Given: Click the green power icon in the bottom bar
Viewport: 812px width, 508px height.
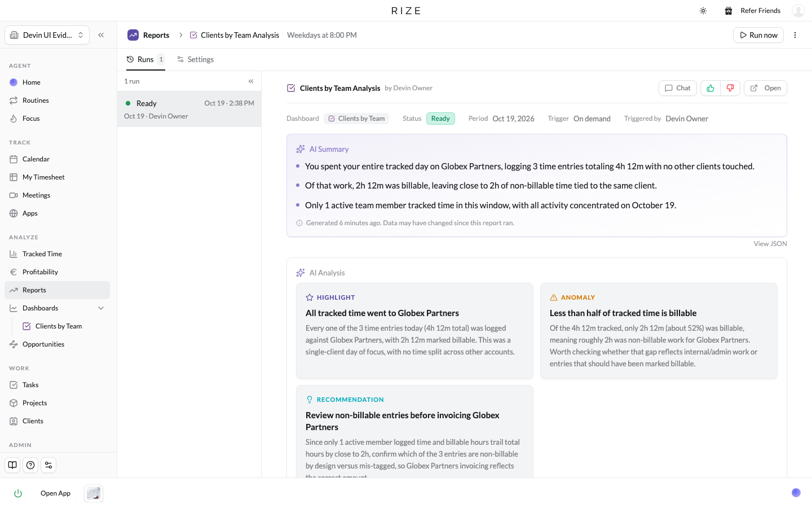Looking at the screenshot, I should pos(18,493).
